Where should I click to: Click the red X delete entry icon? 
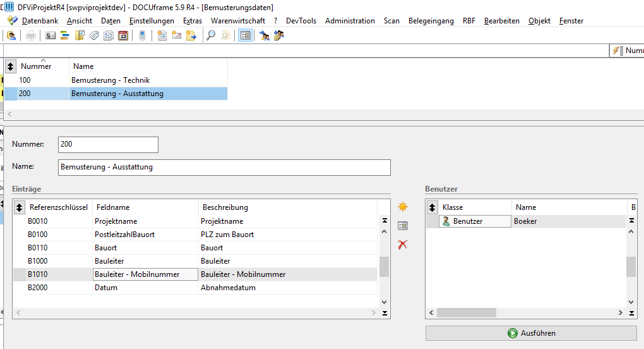click(403, 245)
